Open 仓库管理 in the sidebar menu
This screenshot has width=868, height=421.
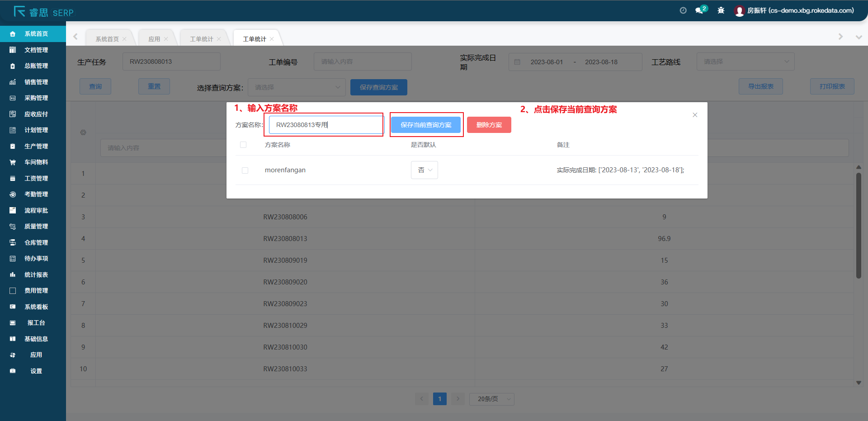(x=36, y=242)
